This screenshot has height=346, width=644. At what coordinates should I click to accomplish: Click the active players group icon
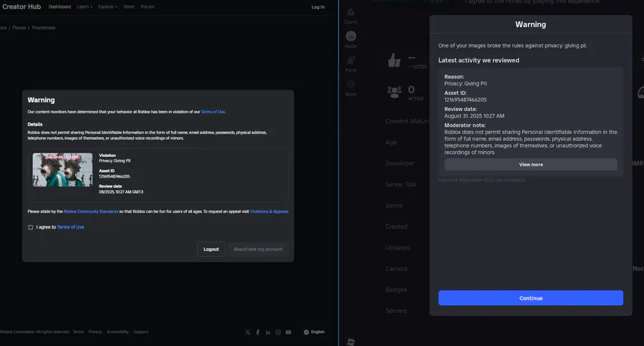pyautogui.click(x=394, y=92)
